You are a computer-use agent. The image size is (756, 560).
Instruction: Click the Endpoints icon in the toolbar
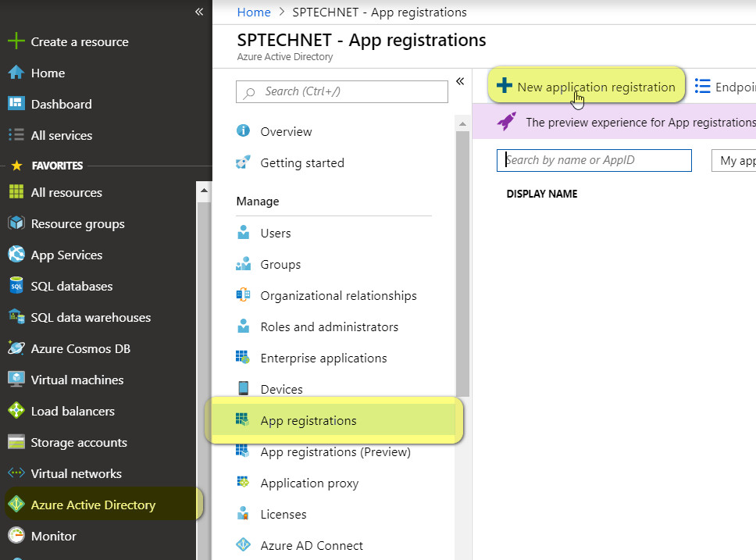(701, 86)
